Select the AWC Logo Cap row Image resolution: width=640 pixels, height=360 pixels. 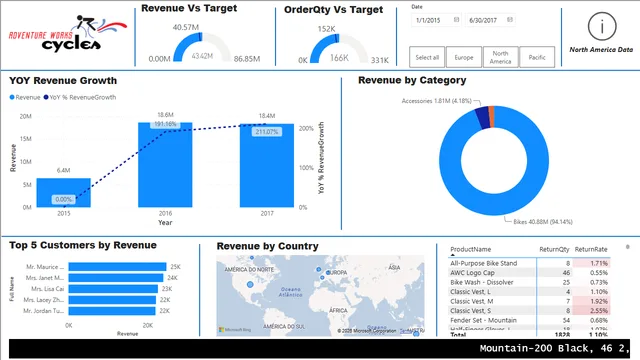point(529,273)
